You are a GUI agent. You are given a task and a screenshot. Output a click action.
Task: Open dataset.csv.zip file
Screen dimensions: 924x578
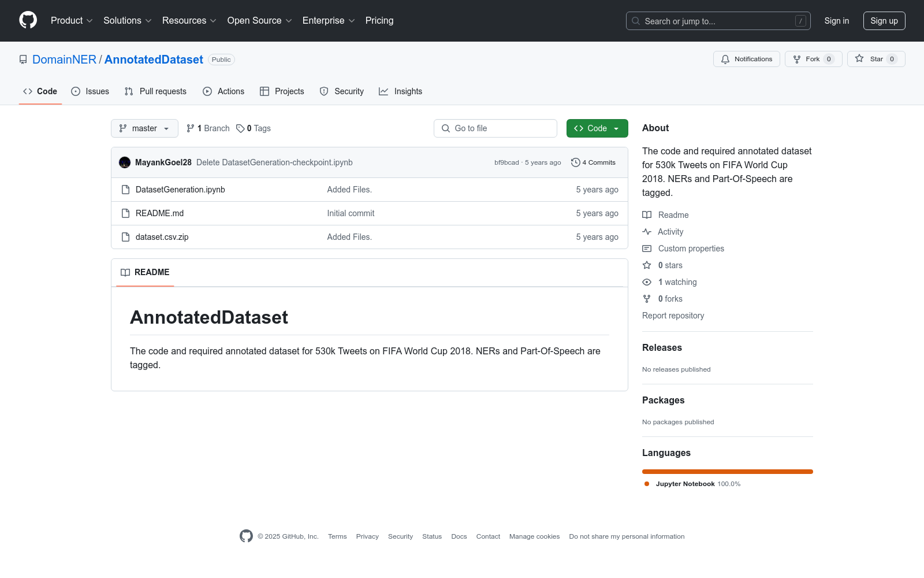[x=162, y=237]
